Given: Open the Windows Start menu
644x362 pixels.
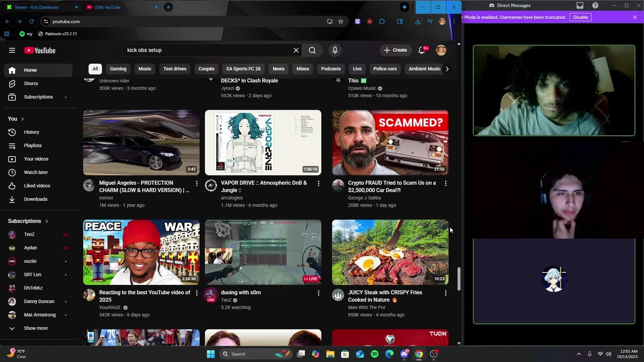Looking at the screenshot, I should pos(211,354).
